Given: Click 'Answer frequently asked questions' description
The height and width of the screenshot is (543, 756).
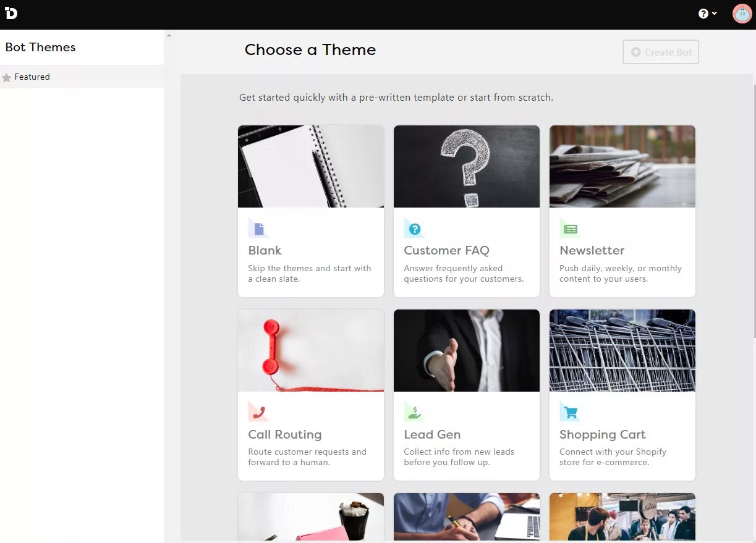Looking at the screenshot, I should pyautogui.click(x=464, y=274).
